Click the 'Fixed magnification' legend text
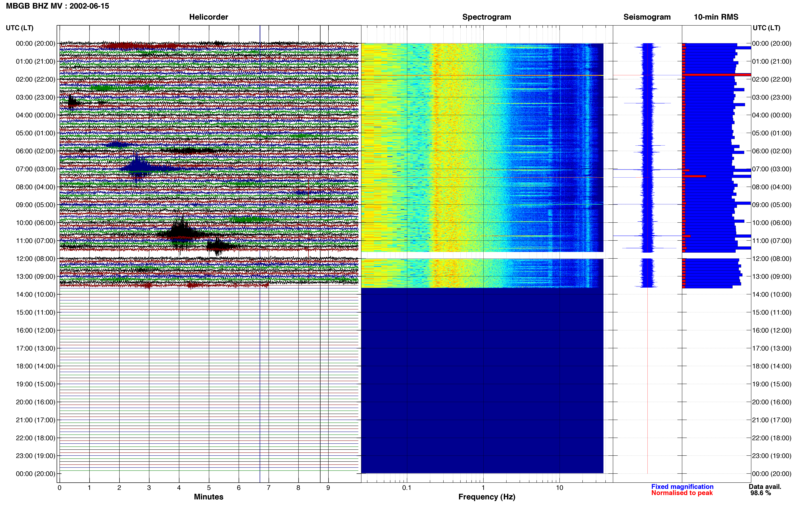The height and width of the screenshot is (508, 812). [682, 486]
